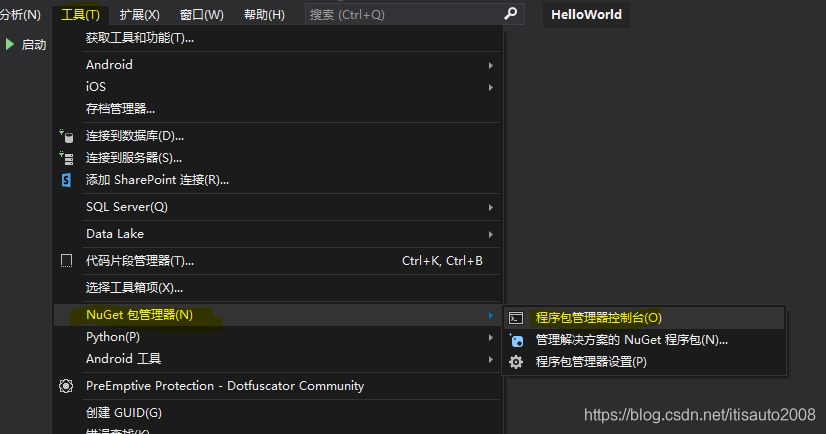Click the Manage NuGet Packages icon
Viewport: 826px width, 434px height.
[516, 340]
